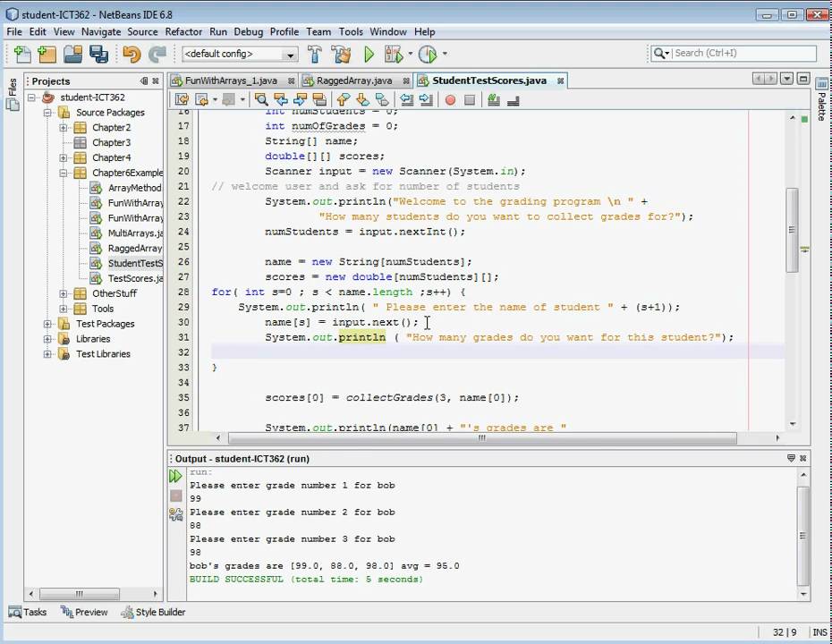Open the Navigate menu
The width and height of the screenshot is (832, 644).
[101, 32]
